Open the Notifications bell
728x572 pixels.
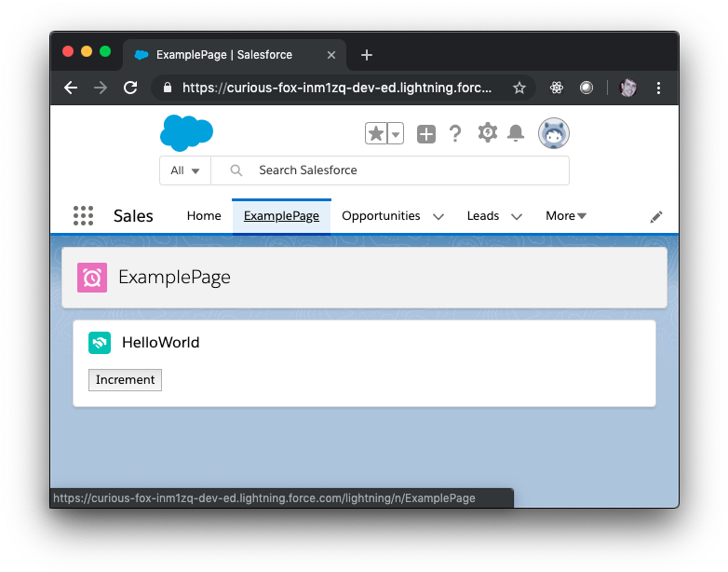pyautogui.click(x=516, y=133)
